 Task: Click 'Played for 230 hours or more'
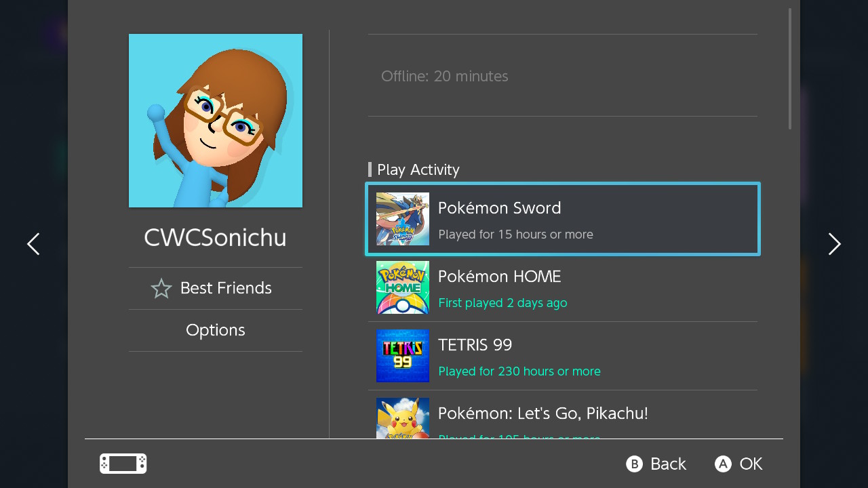(x=519, y=371)
